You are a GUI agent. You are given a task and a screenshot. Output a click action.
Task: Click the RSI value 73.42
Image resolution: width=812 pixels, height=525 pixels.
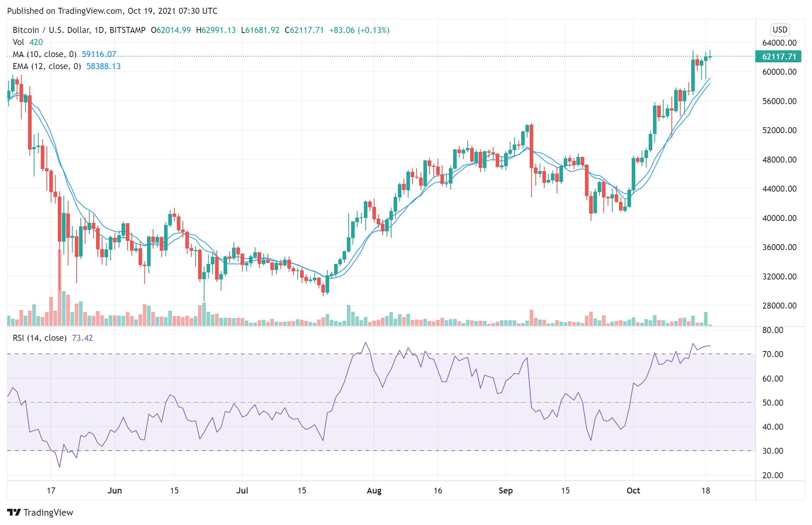pos(82,338)
